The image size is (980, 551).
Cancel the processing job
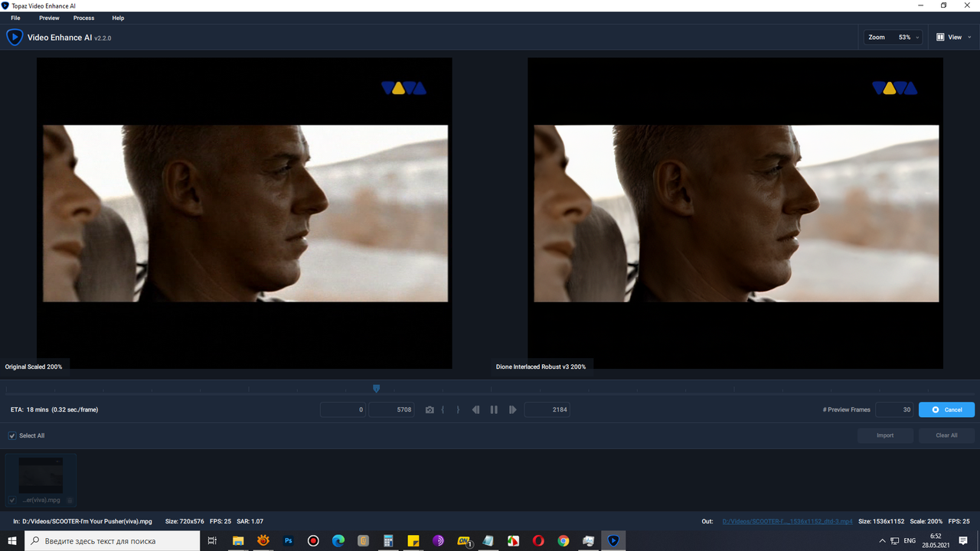point(946,410)
